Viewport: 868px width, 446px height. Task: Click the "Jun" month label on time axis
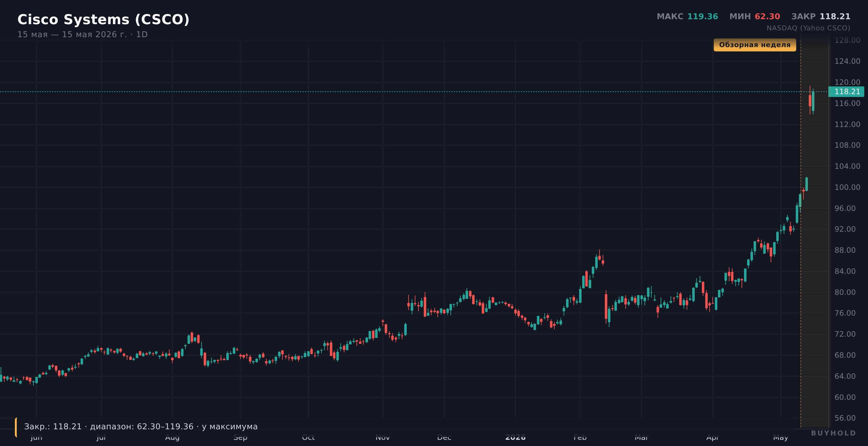pos(36,437)
